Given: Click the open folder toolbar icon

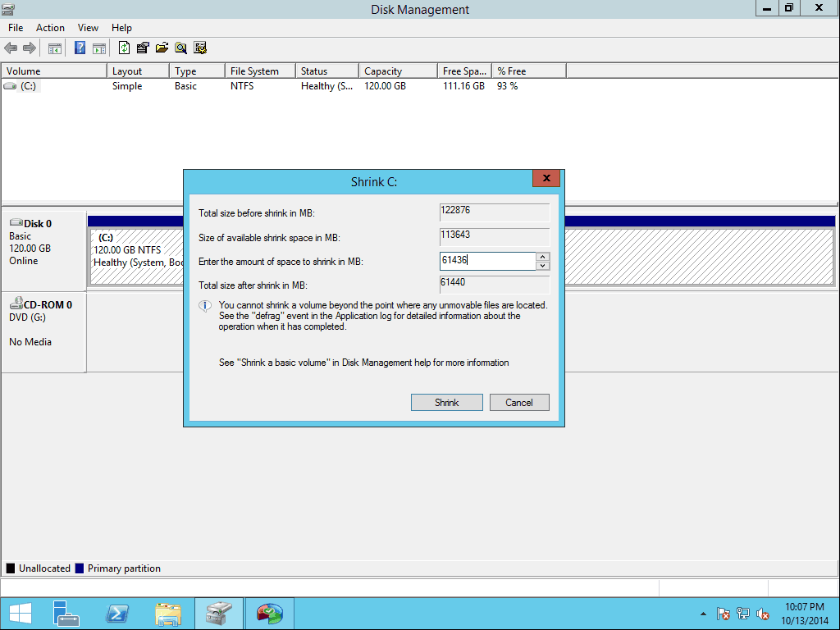Looking at the screenshot, I should pyautogui.click(x=162, y=48).
